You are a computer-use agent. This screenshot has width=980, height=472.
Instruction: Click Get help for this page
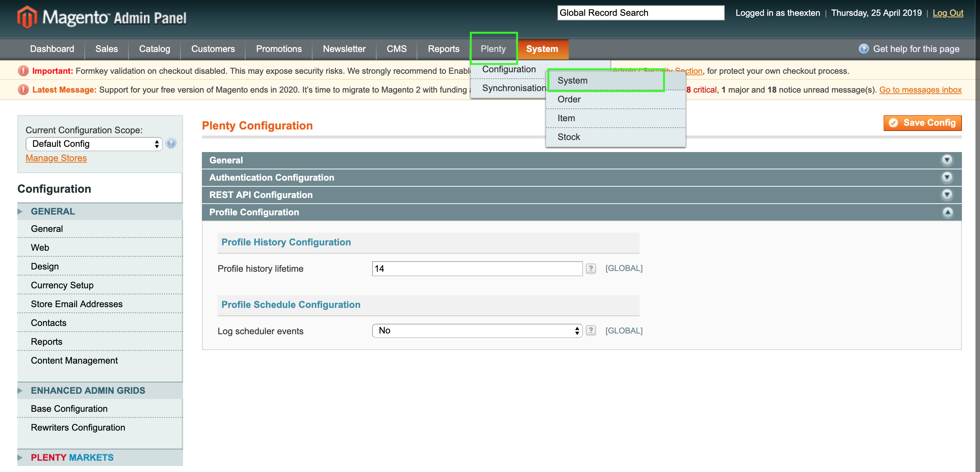916,49
